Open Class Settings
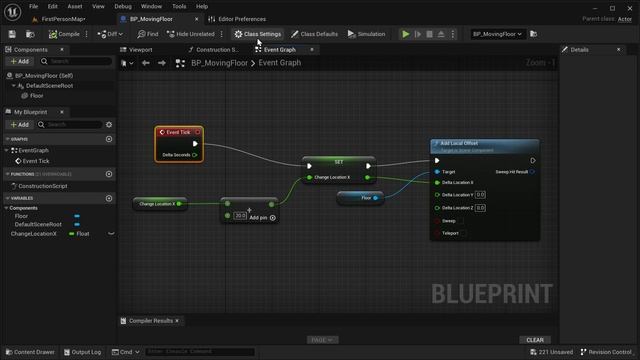 (x=258, y=34)
